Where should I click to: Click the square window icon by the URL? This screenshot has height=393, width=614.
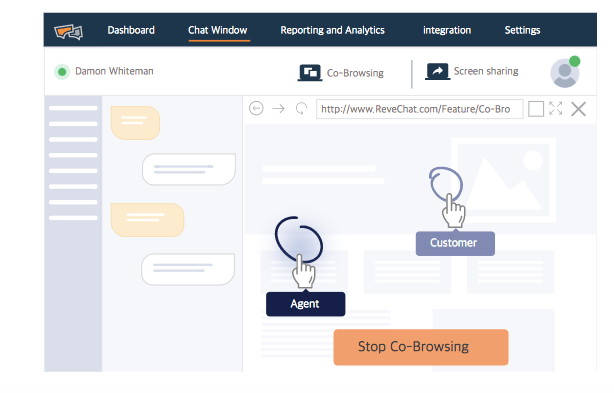pyautogui.click(x=536, y=109)
